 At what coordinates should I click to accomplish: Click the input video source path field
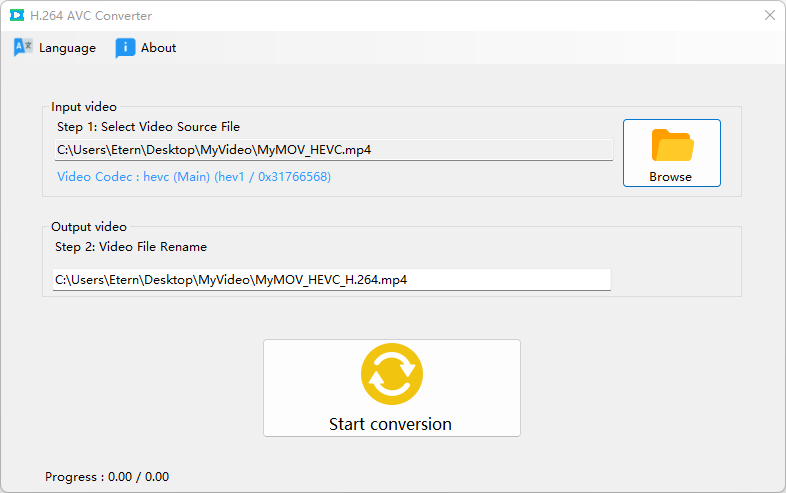(333, 150)
